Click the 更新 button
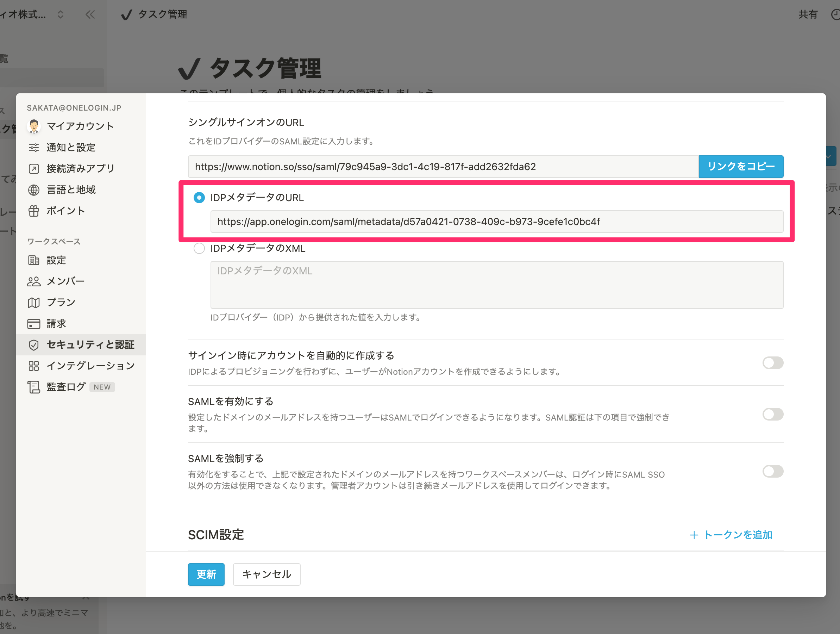Image resolution: width=840 pixels, height=634 pixels. [206, 574]
